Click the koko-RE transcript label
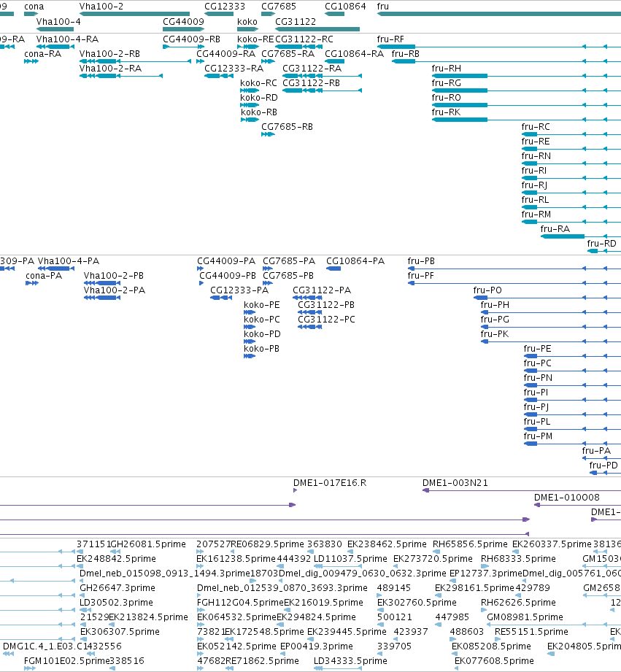 pos(255,39)
